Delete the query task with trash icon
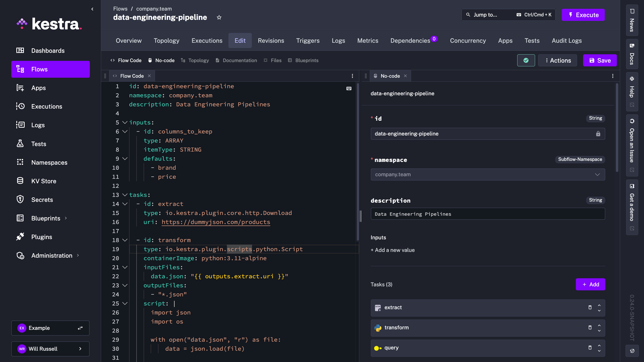Image resolution: width=644 pixels, height=362 pixels. click(590, 347)
